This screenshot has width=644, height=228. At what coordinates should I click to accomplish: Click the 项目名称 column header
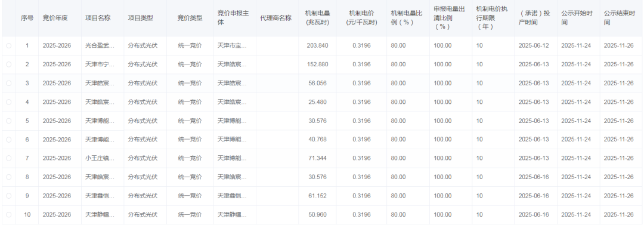coord(98,18)
